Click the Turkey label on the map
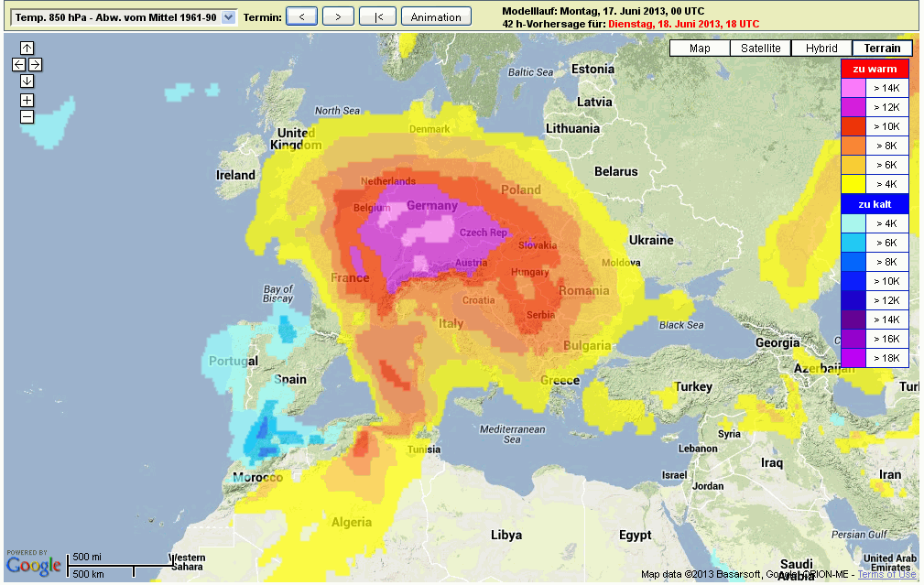 tap(693, 387)
